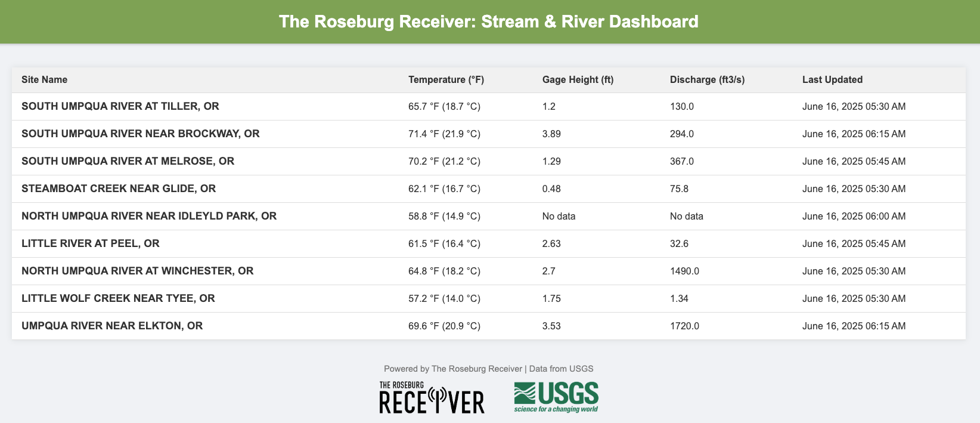Click the Discharge (ft3/s) column header

point(707,80)
